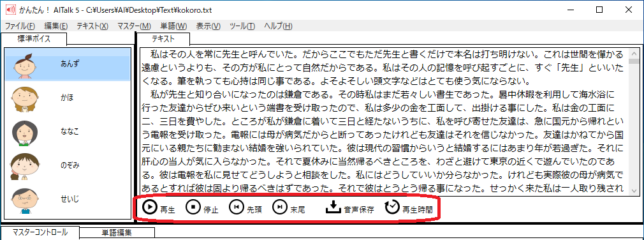Jump to end with 末尾 icon
Image resolution: width=644 pixels, height=240 pixels.
click(x=289, y=207)
